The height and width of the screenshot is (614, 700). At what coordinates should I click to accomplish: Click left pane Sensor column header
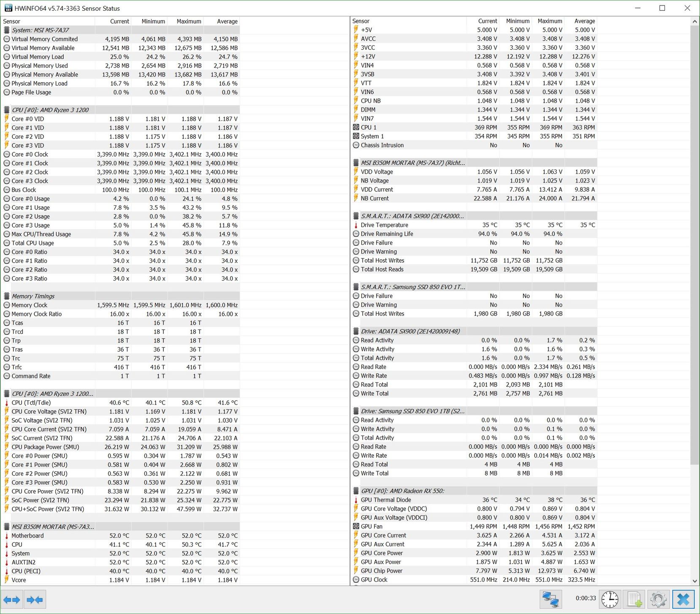pyautogui.click(x=48, y=21)
